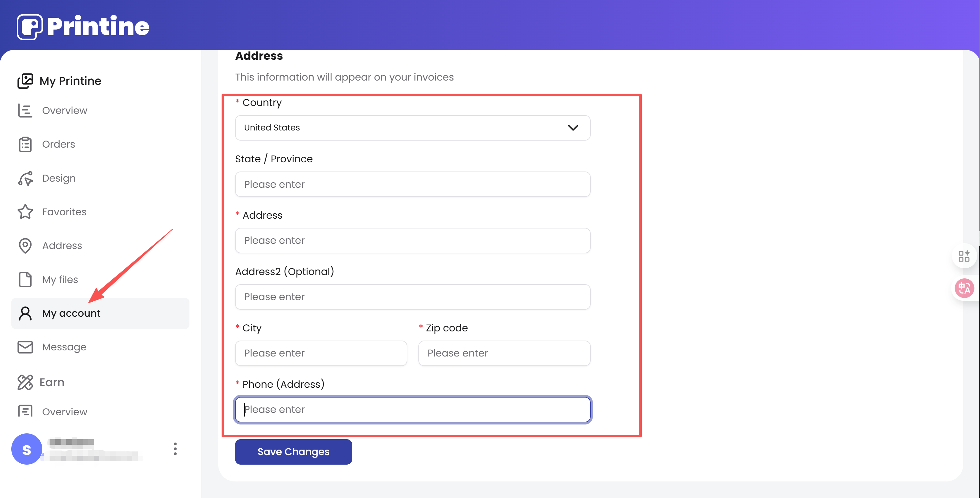Click the user avatar S circle

click(27, 449)
